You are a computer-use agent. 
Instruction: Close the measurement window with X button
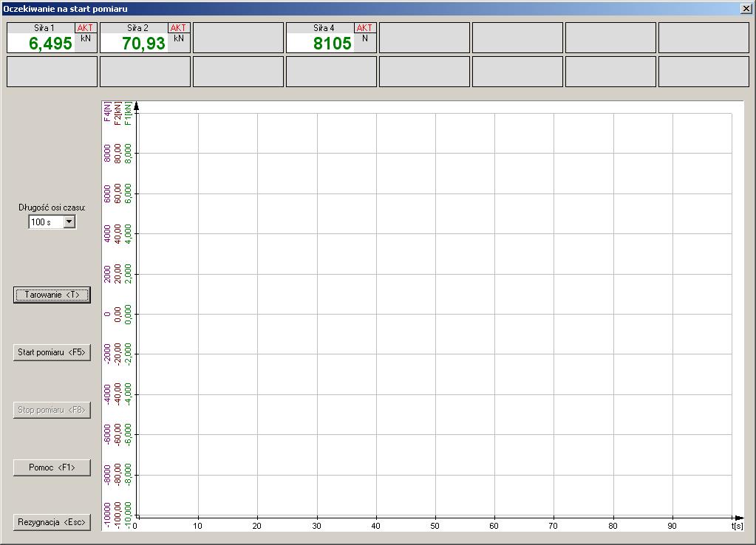pyautogui.click(x=746, y=9)
